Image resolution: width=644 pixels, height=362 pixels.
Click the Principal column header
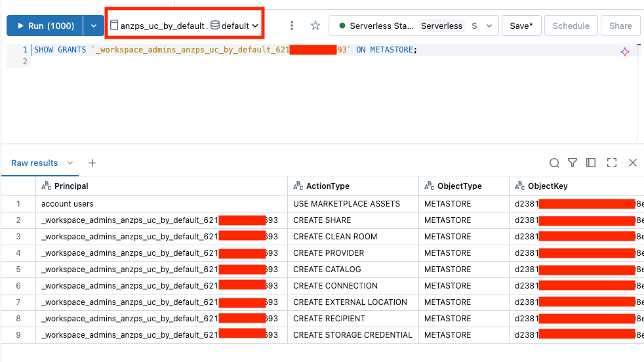(161, 186)
